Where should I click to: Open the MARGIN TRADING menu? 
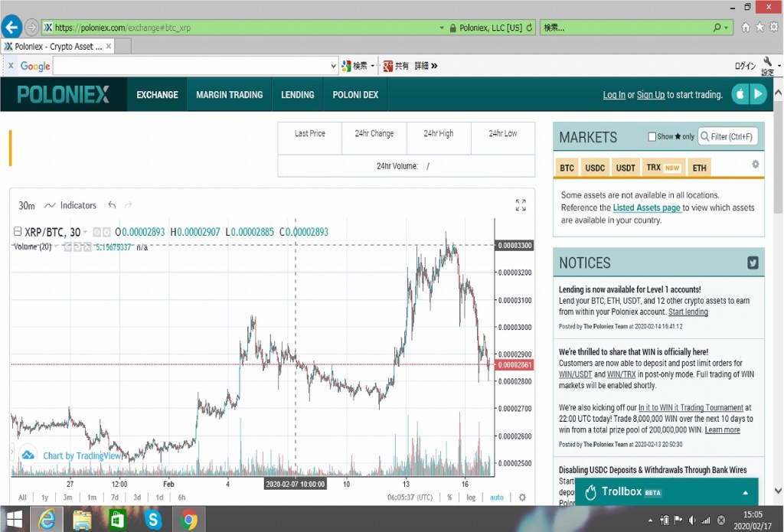coord(229,95)
